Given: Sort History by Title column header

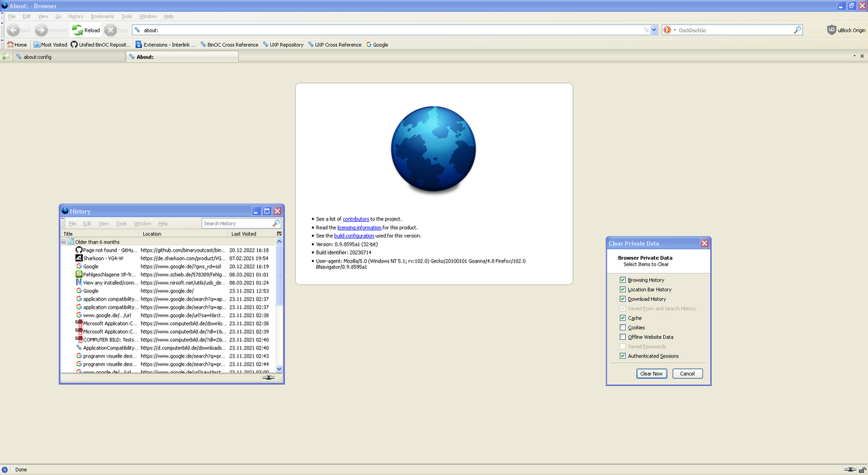Looking at the screenshot, I should tap(100, 233).
